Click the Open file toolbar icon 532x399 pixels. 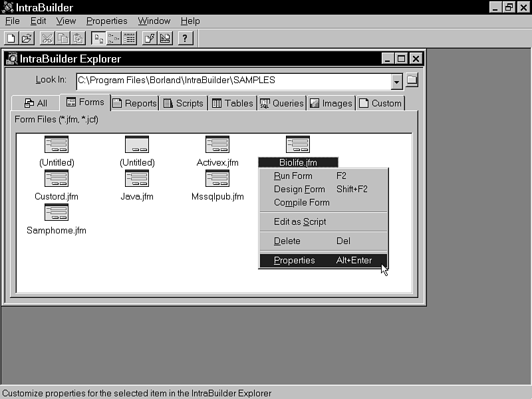coord(27,38)
